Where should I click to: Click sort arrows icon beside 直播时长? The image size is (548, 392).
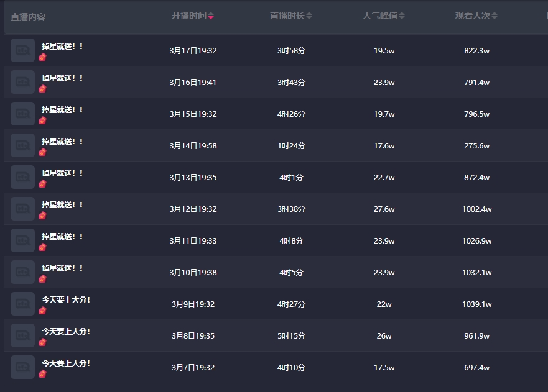(x=309, y=16)
